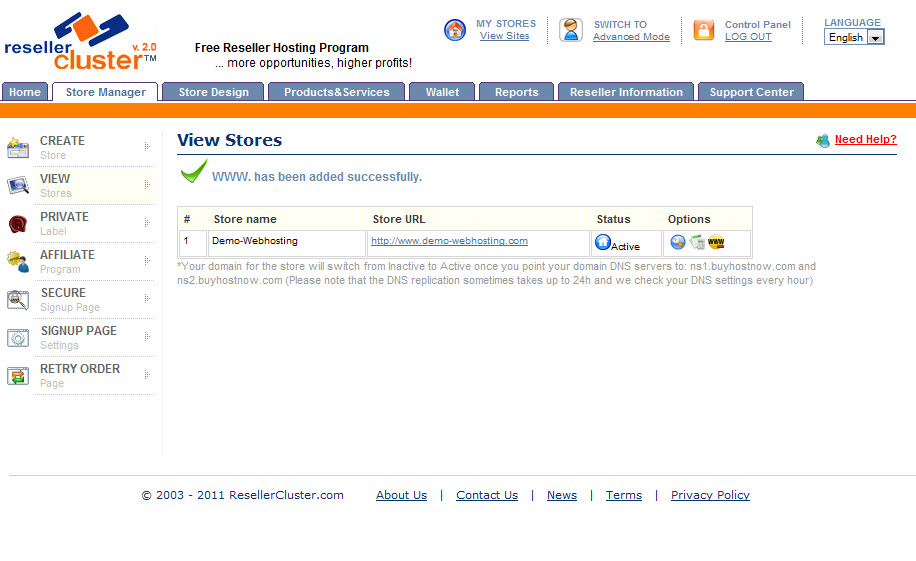Click the Store URL column header
The height and width of the screenshot is (561, 916).
click(x=399, y=219)
